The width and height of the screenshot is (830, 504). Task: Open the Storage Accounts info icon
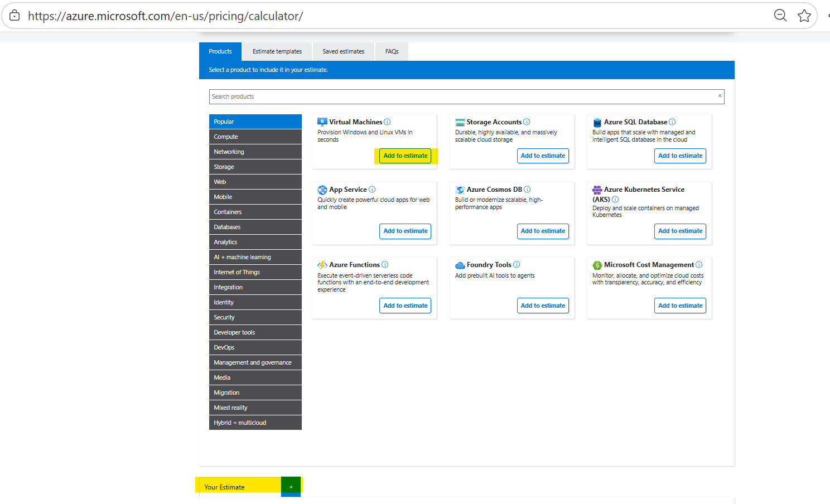pyautogui.click(x=527, y=122)
